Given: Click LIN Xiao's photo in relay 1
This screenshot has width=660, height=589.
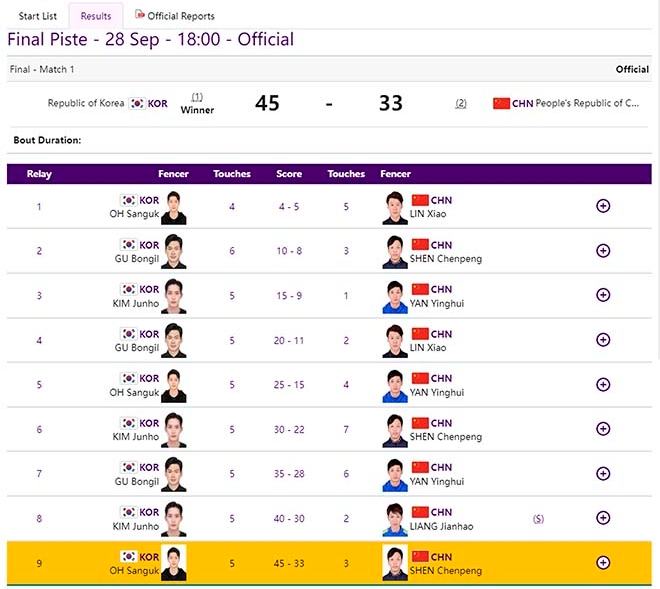Looking at the screenshot, I should [395, 207].
